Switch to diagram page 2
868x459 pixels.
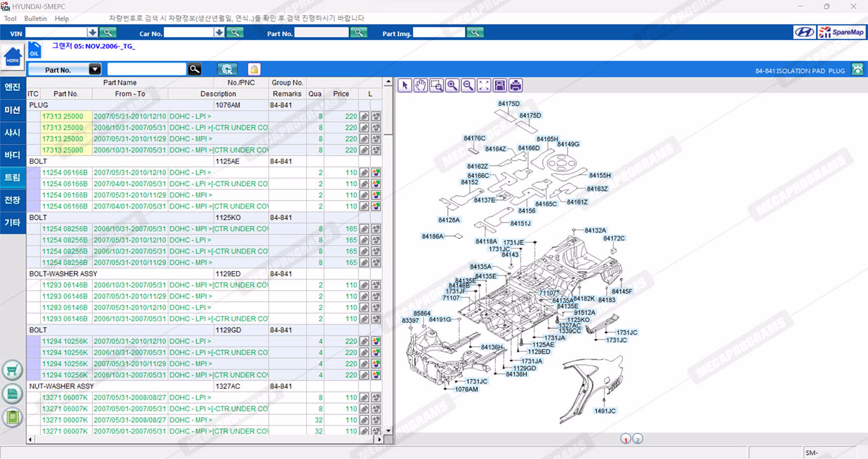pos(638,439)
